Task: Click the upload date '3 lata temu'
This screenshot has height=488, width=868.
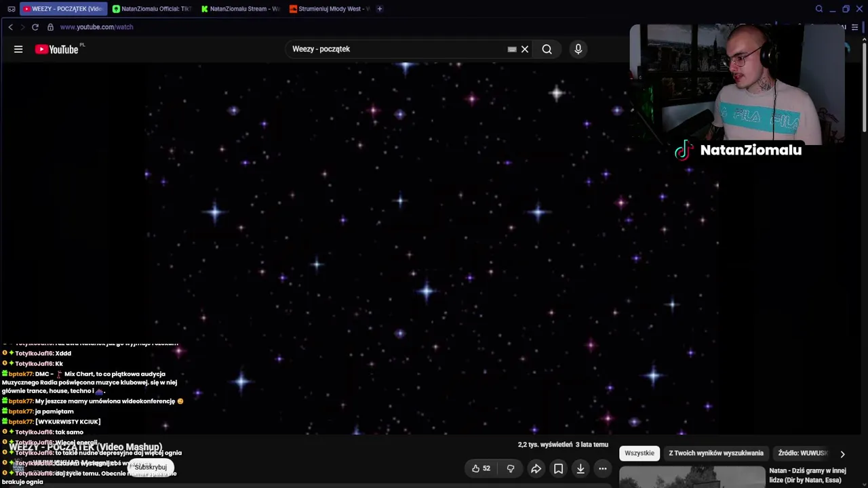Action: pos(592,445)
